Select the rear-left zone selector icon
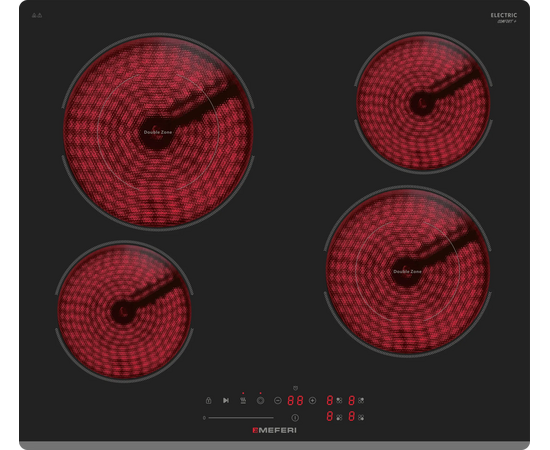Viewport: 550px width, 450px height. pyautogui.click(x=339, y=400)
